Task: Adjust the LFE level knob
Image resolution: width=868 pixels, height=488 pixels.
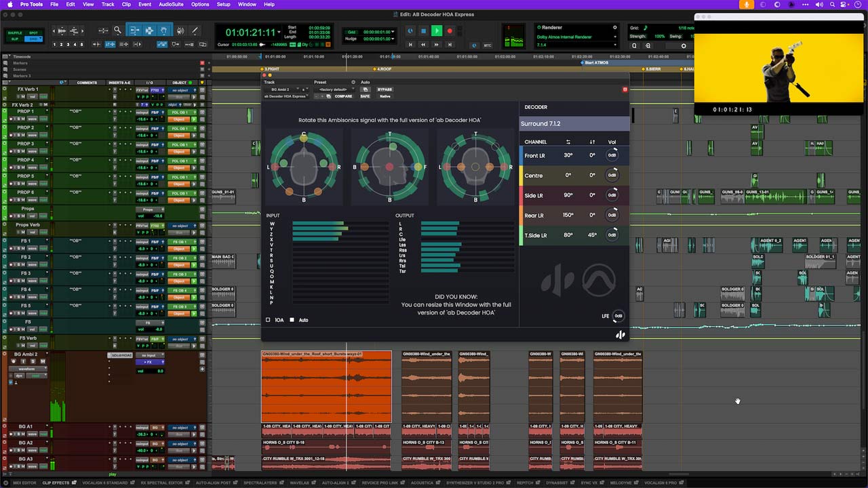Action: (x=617, y=316)
